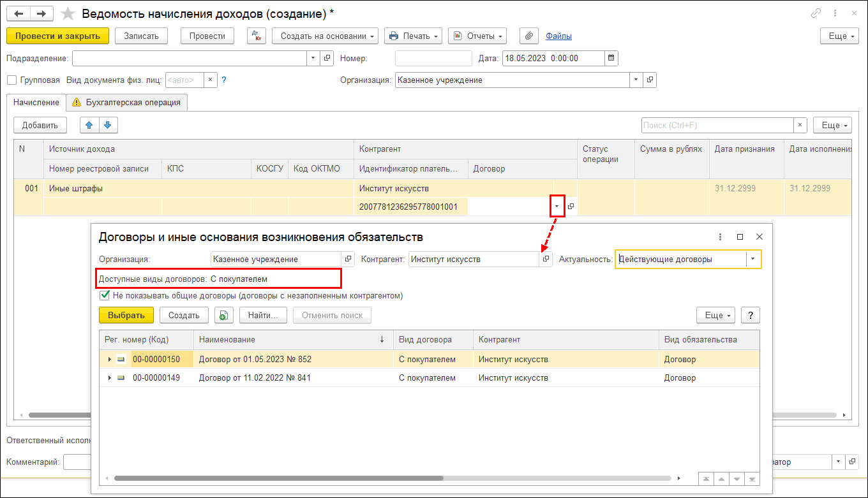Click the Дата field 18.05.2023
Image resolution: width=868 pixels, height=498 pixels.
point(553,58)
